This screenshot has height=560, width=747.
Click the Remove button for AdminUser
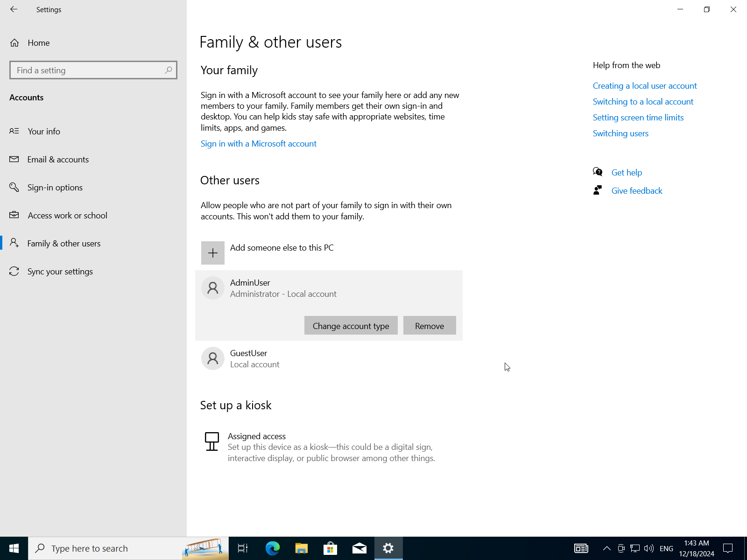click(x=430, y=325)
